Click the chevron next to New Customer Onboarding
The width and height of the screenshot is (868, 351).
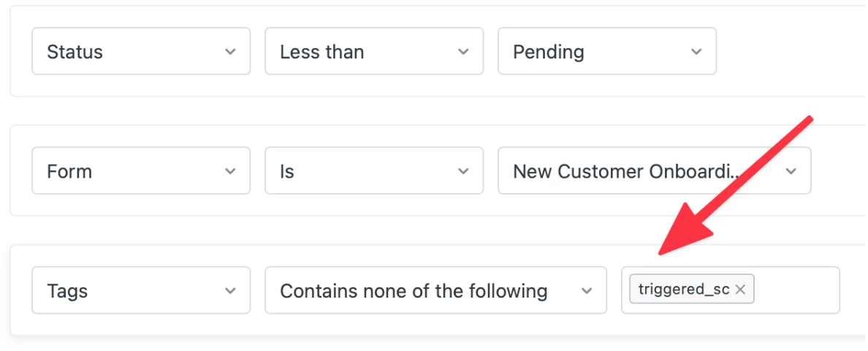[x=791, y=172]
